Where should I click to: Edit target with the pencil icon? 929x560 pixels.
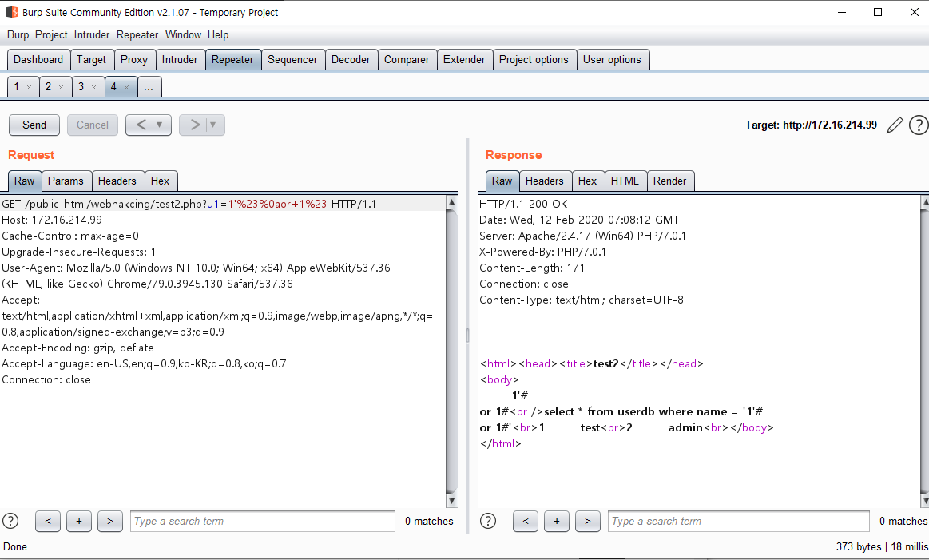coord(895,125)
